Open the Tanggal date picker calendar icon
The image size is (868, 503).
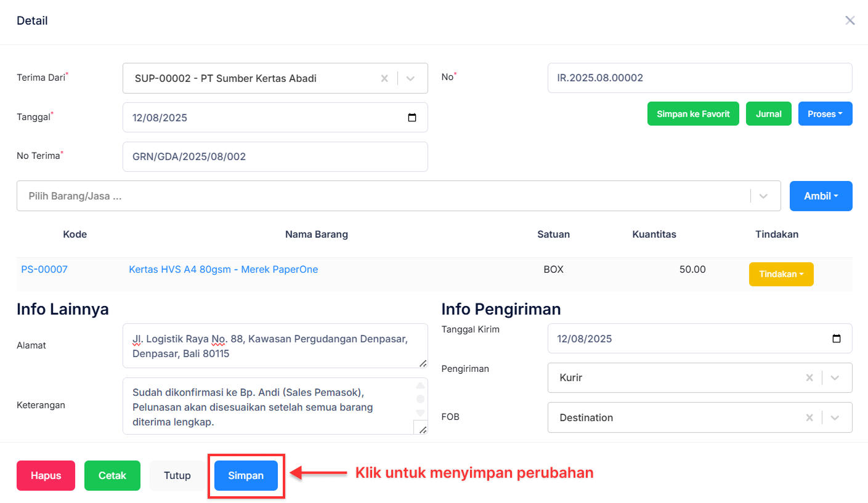412,117
